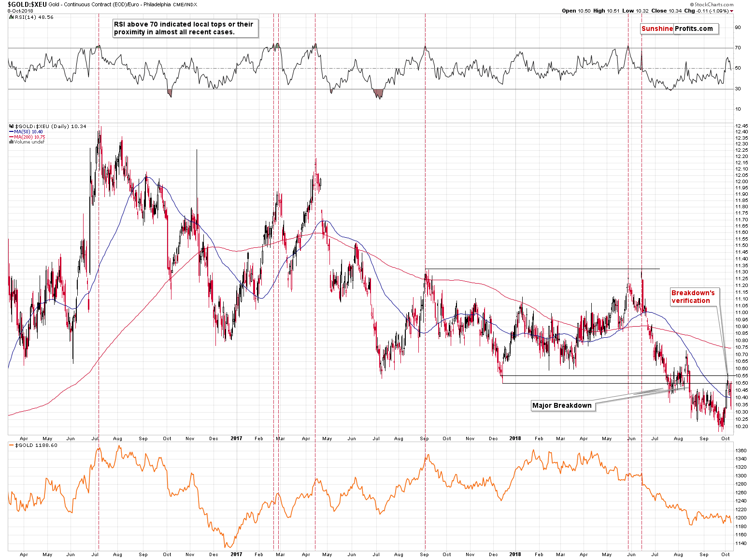This screenshot has width=756, height=559.
Task: Click the 70 level on RSI axis
Action: click(x=738, y=48)
